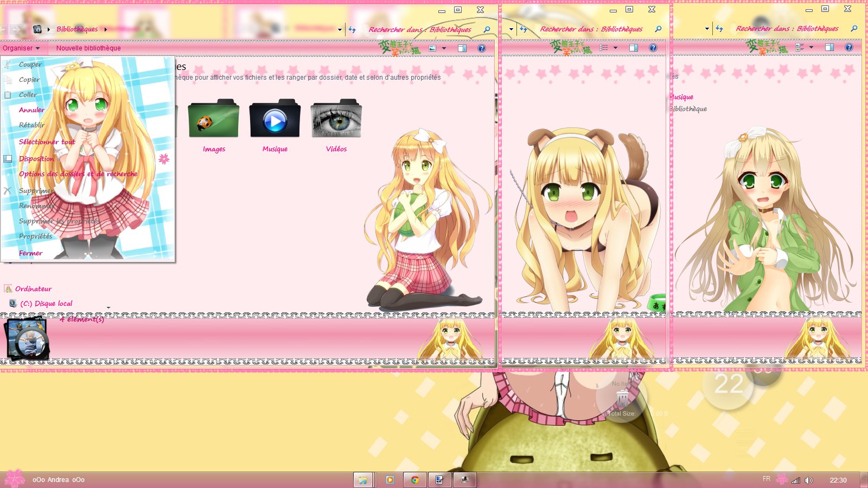The image size is (868, 488).
Task: Click Show desktop button at taskbar end
Action: 864,480
